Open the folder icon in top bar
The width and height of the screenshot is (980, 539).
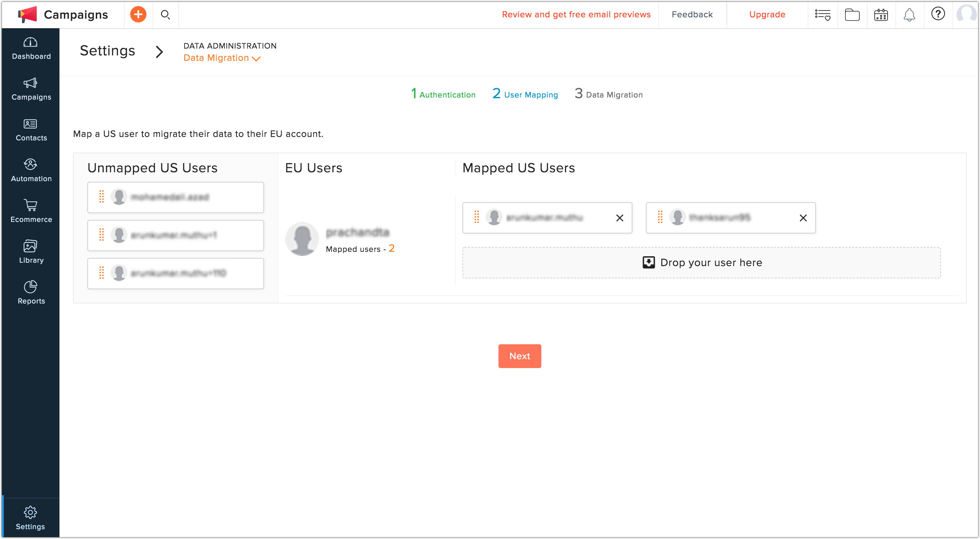click(x=852, y=15)
